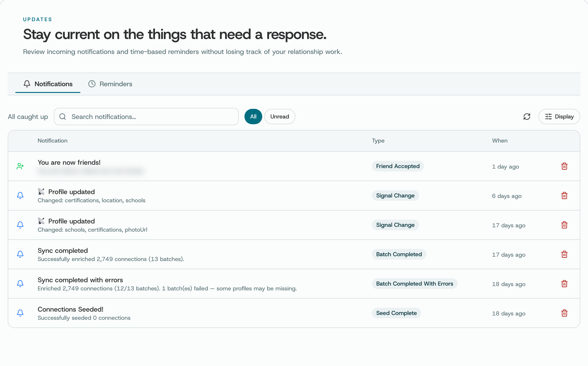588x366 pixels.
Task: Click the 'Notification' column header
Action: 52,141
